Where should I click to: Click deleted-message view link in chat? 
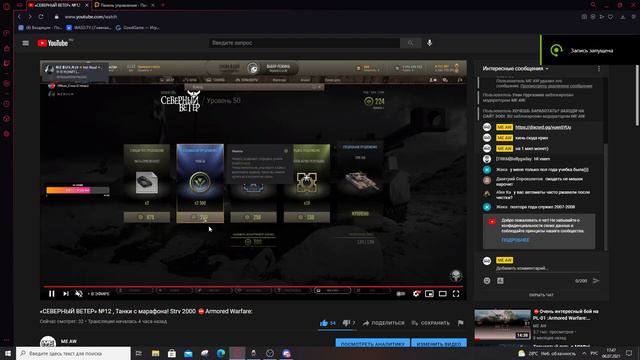point(556,86)
